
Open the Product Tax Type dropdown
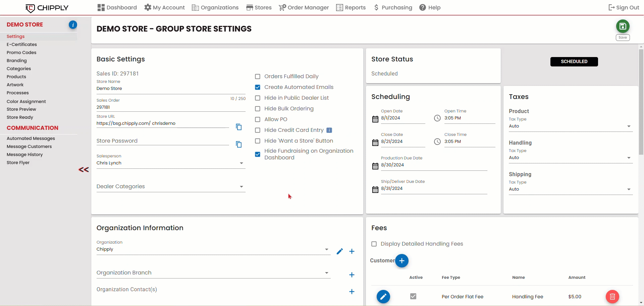[x=629, y=126]
